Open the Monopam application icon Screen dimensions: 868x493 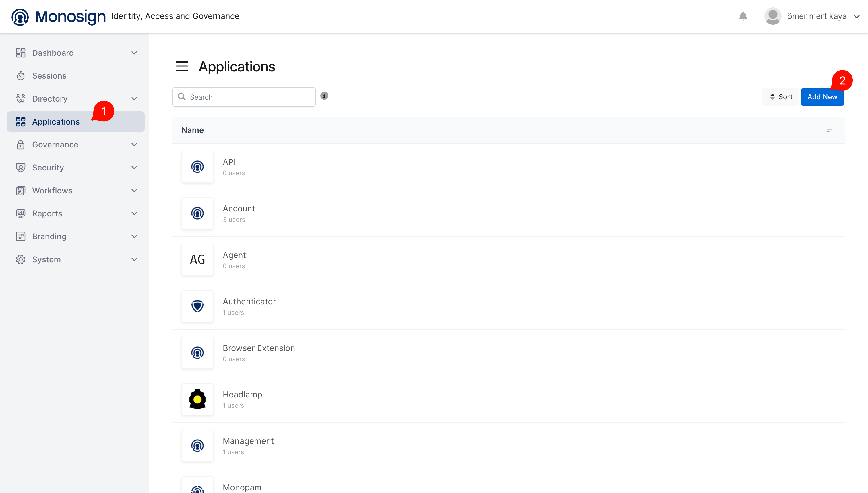(x=197, y=485)
